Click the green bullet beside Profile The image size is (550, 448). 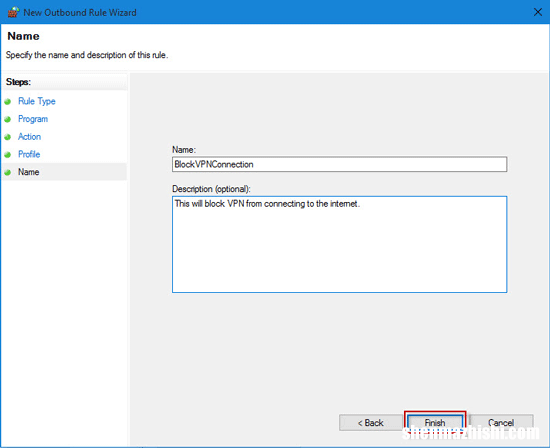pyautogui.click(x=8, y=154)
